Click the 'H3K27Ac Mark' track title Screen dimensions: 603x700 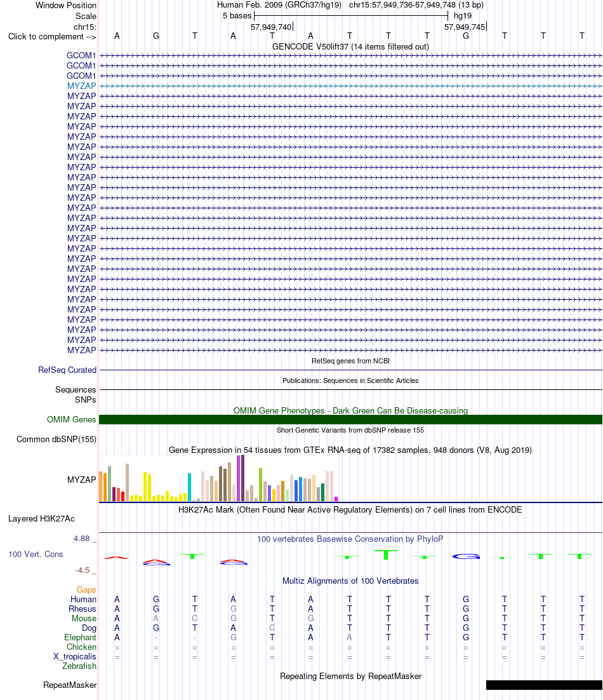pos(350,510)
